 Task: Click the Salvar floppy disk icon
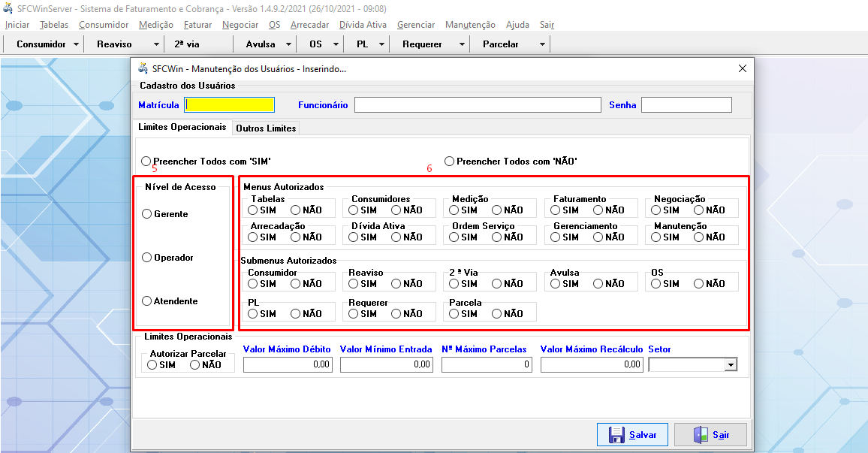tap(616, 435)
